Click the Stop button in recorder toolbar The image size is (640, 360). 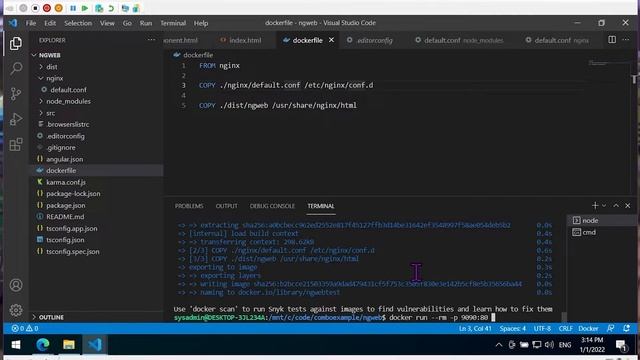pyautogui.click(x=35, y=8)
